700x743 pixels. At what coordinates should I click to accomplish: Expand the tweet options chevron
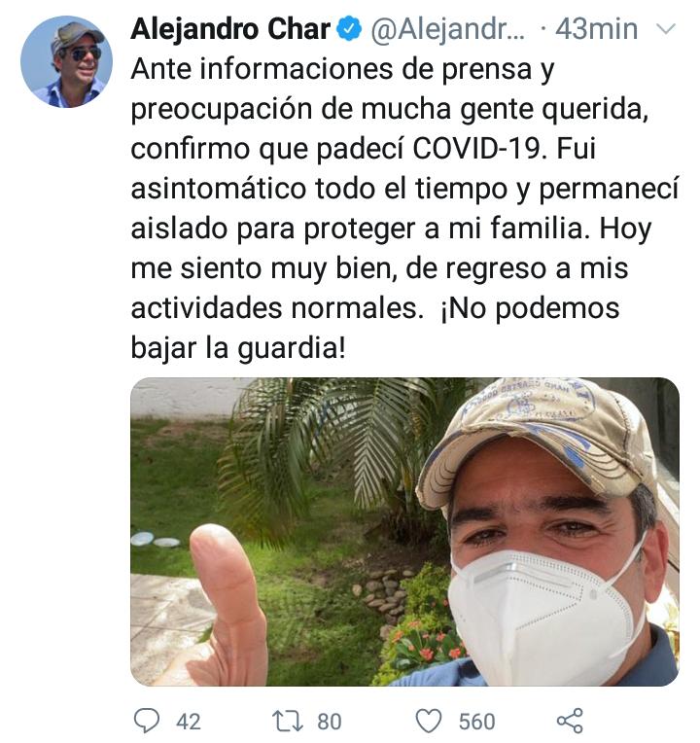tap(666, 29)
